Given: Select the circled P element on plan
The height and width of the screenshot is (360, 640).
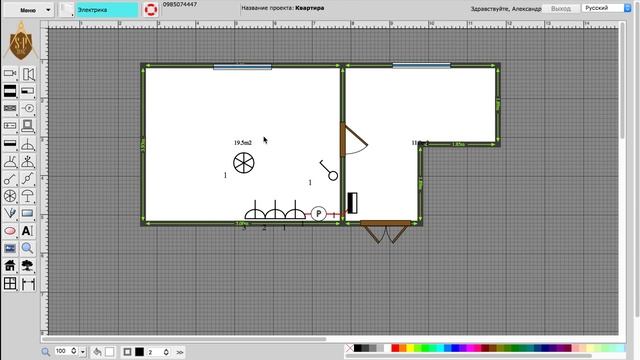Looking at the screenshot, I should click(318, 213).
